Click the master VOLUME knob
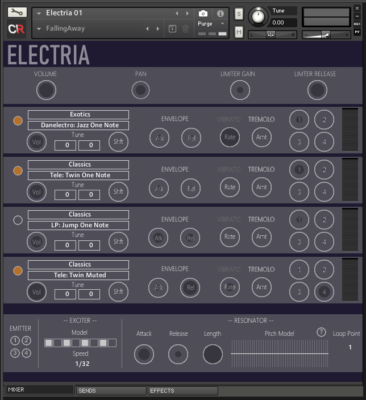This screenshot has width=366, height=400. click(x=46, y=90)
